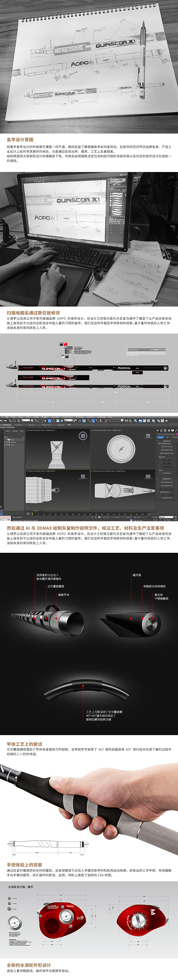Click the Reset Pivot button

(167, 473)
